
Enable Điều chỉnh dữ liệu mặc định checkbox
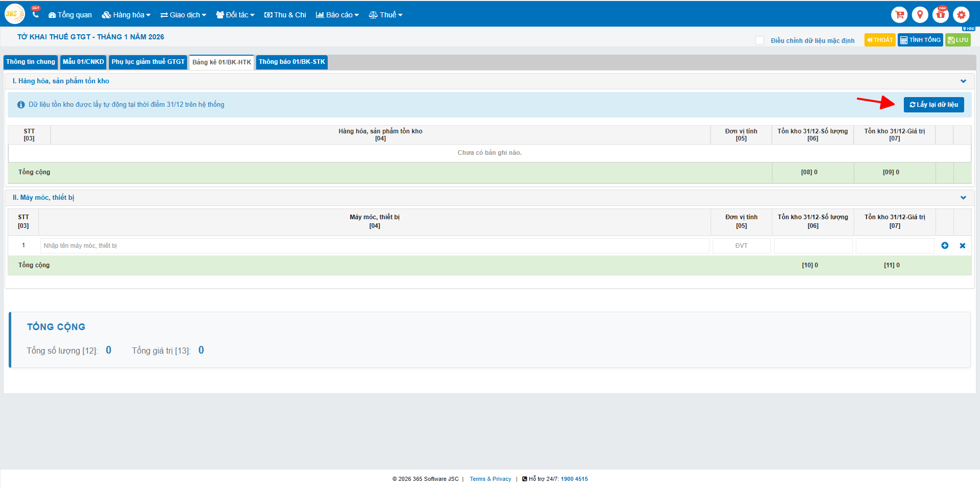point(760,40)
